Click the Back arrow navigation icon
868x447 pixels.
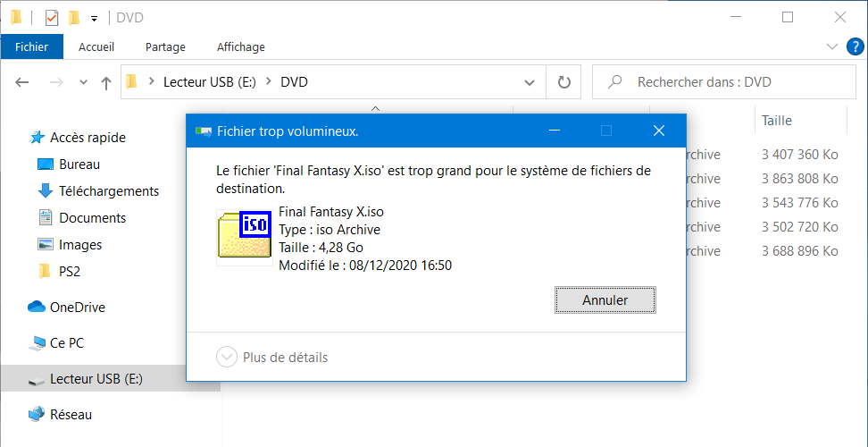(21, 82)
